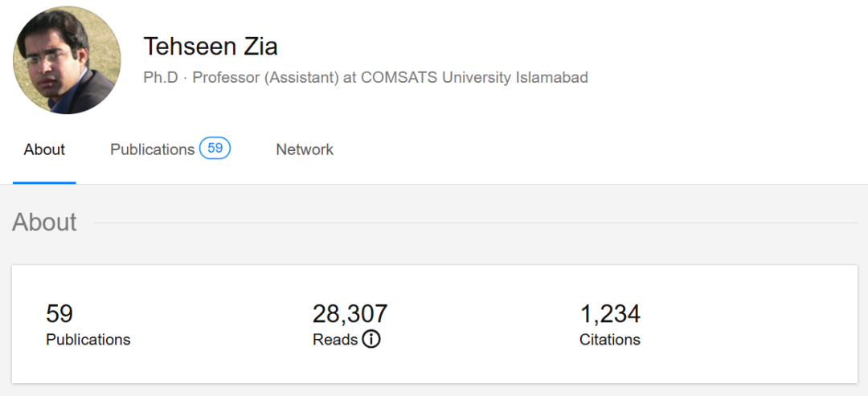Click the Tehseen Zia profile name
The height and width of the screenshot is (396, 868).
[211, 47]
